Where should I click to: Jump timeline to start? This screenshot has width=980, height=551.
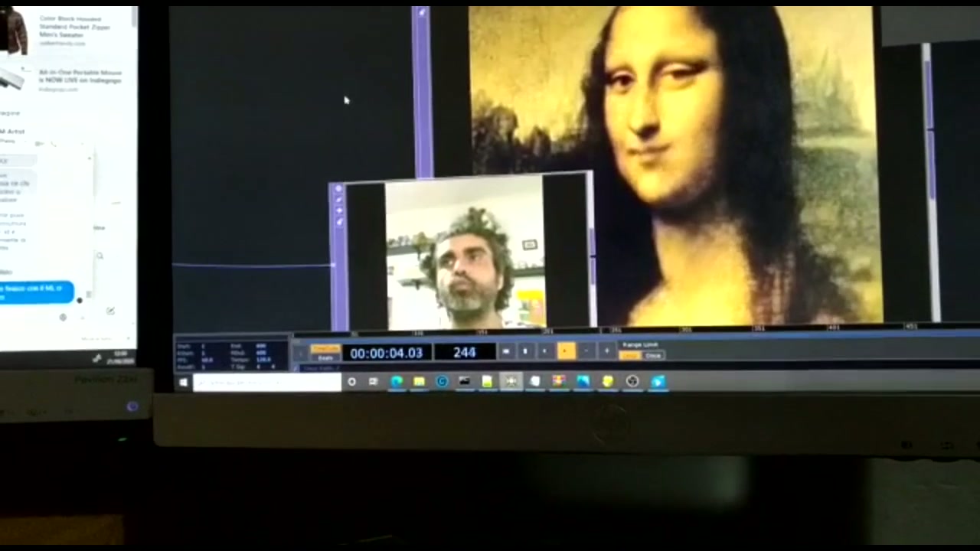pos(505,351)
